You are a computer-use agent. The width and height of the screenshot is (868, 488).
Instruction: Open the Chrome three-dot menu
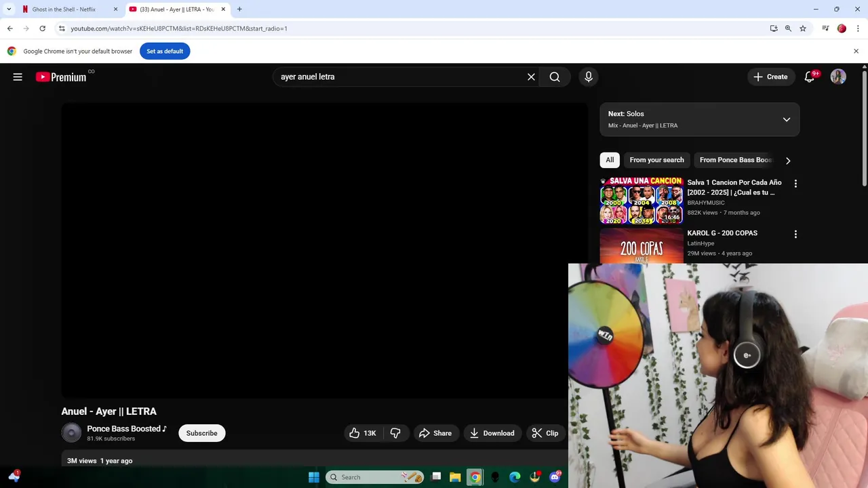tap(858, 28)
